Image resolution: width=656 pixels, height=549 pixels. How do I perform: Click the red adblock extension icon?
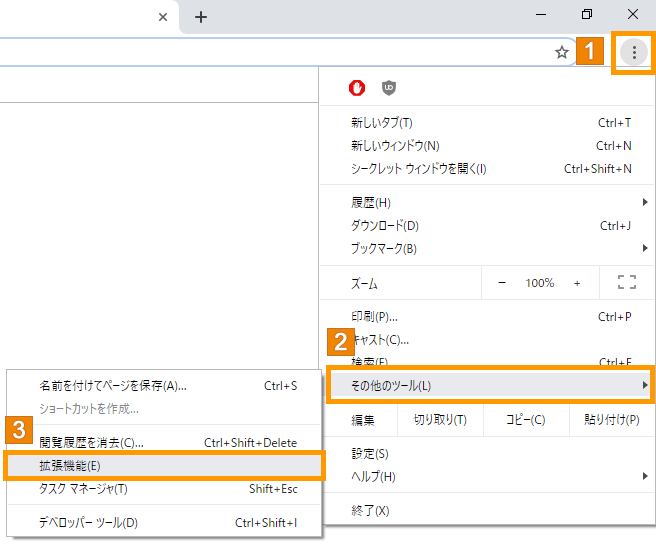coord(357,89)
